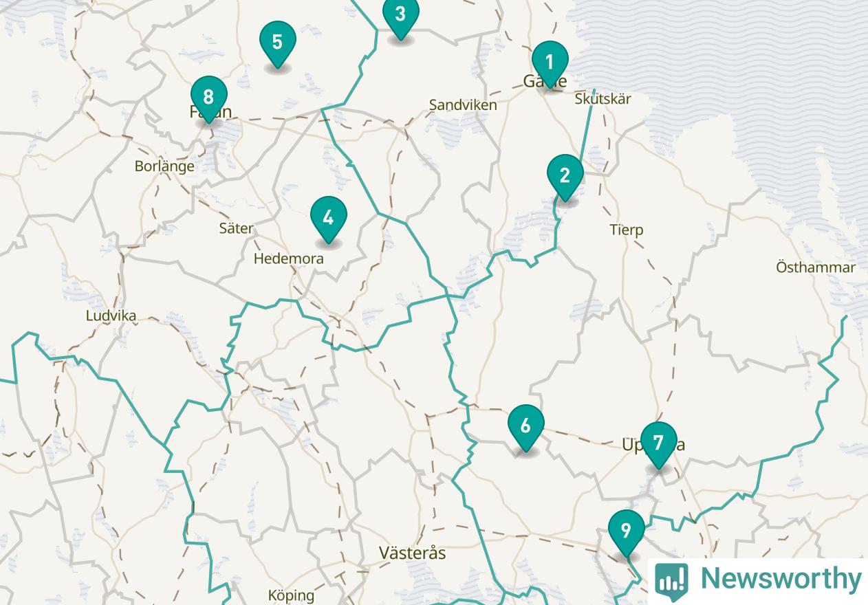Click the Sandviken town label
Viewport: 868px width, 605px height.
[463, 105]
